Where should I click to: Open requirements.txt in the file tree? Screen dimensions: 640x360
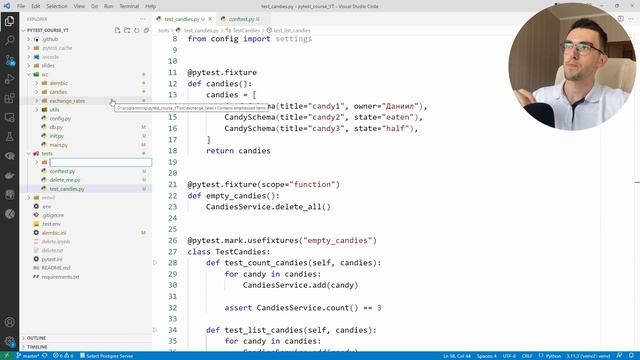pos(60,277)
